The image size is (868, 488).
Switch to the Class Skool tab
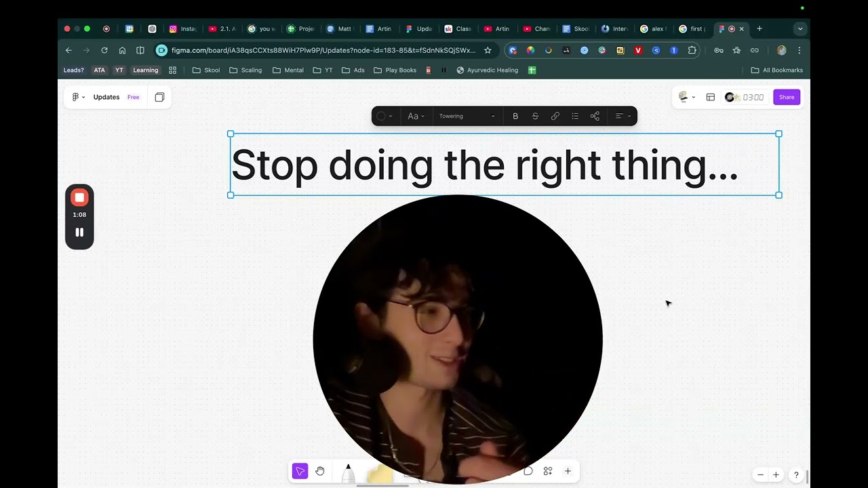[457, 28]
